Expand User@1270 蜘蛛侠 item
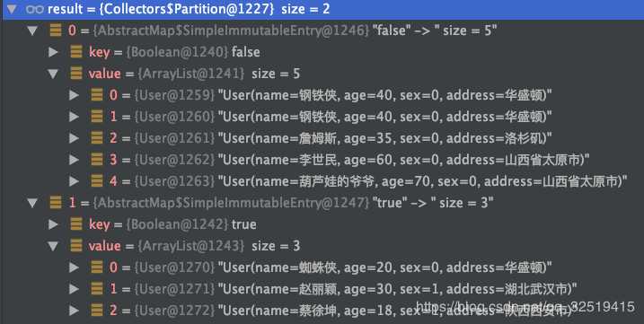Screen dimensions: 644x324 tap(74, 267)
